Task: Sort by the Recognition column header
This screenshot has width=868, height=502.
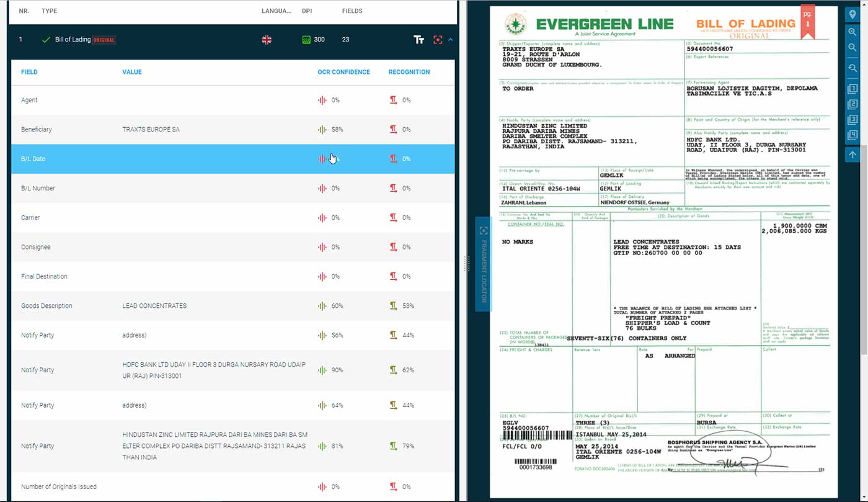Action: [x=409, y=72]
